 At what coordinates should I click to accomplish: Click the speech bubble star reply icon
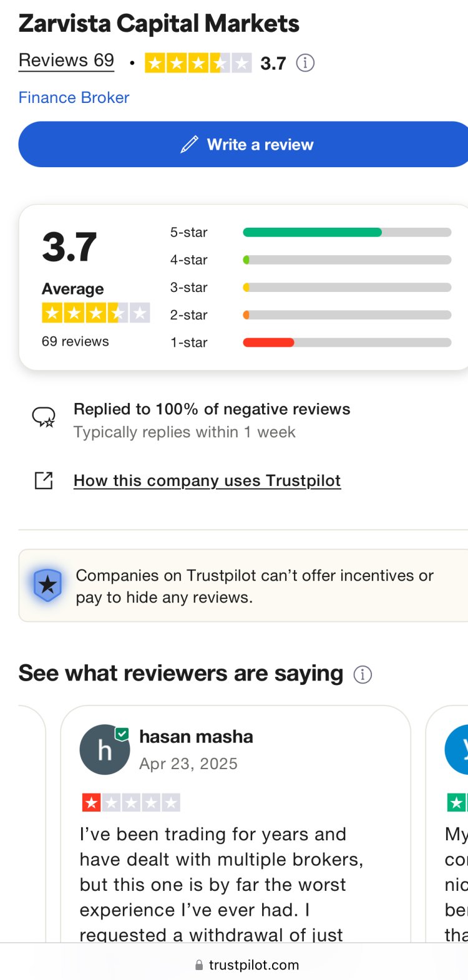pyautogui.click(x=44, y=417)
